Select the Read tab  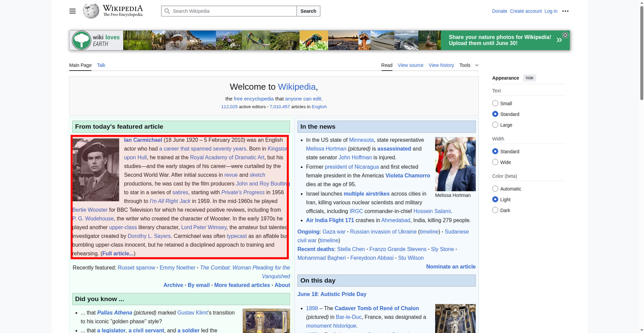[387, 65]
